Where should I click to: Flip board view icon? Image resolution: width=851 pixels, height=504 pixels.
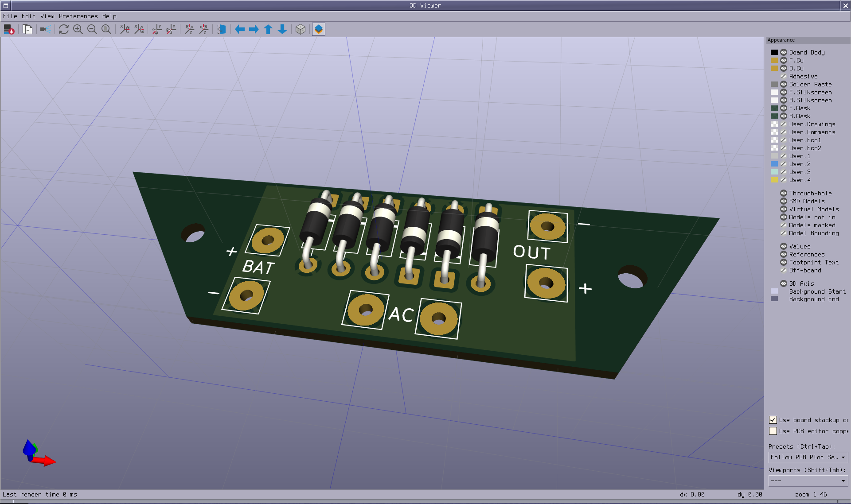pyautogui.click(x=222, y=29)
